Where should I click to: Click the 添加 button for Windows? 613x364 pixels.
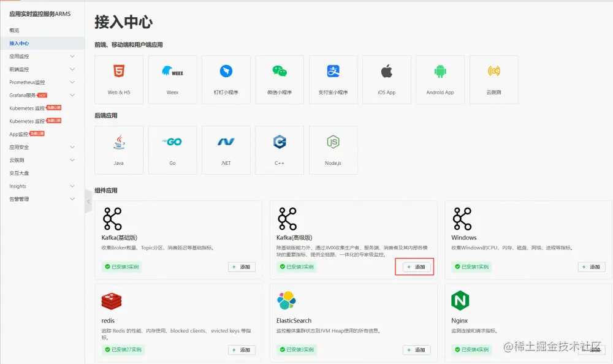click(x=592, y=267)
